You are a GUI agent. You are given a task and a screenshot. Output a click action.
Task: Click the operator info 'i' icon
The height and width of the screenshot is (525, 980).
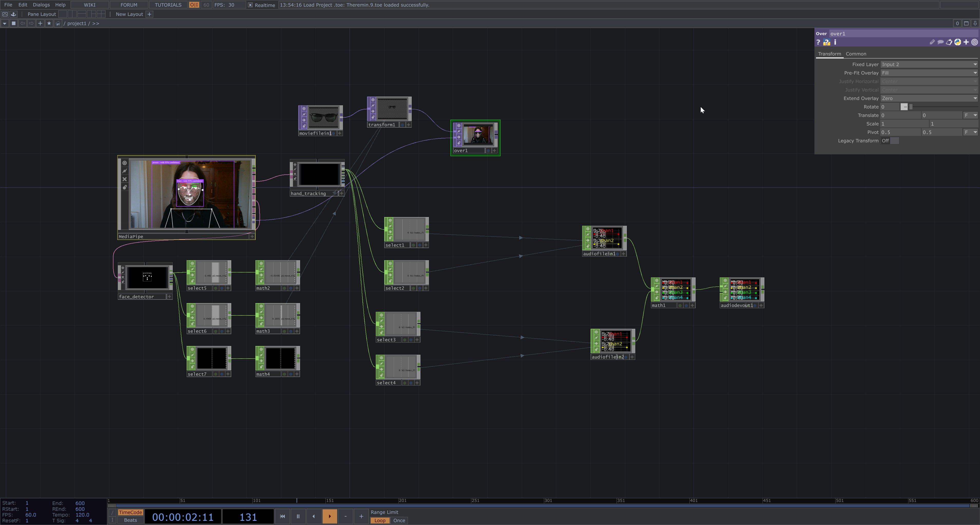point(835,42)
